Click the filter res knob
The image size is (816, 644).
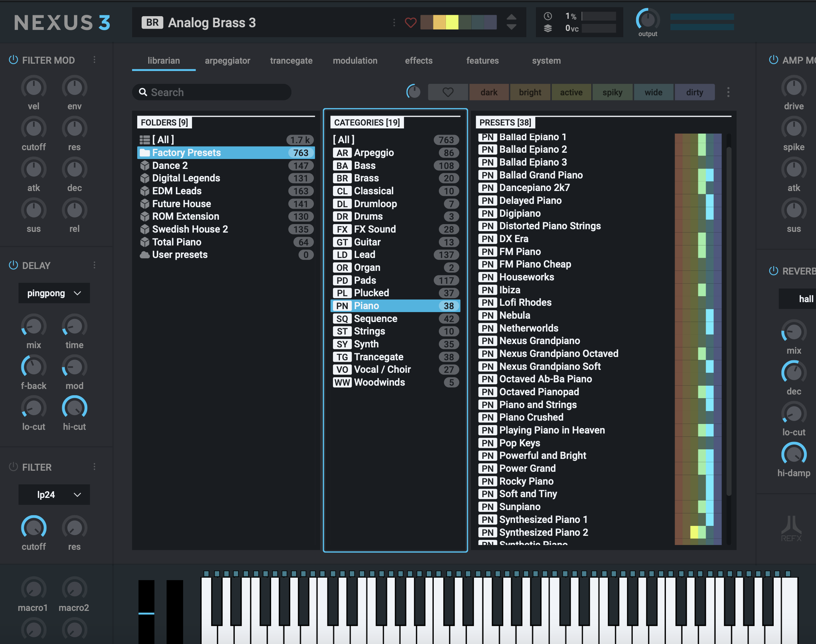pos(74,527)
